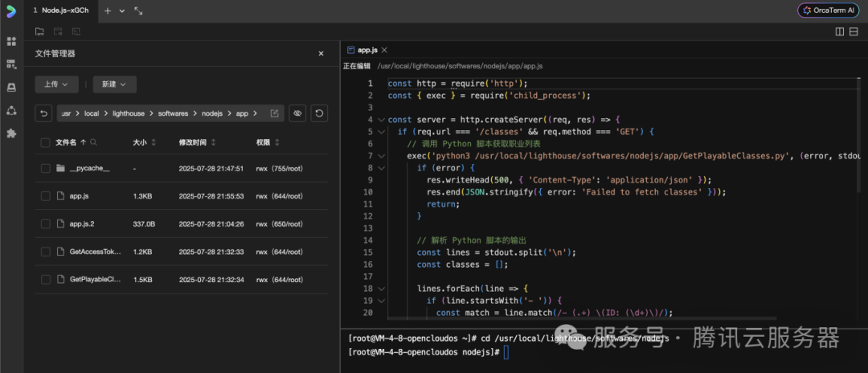The width and height of the screenshot is (868, 373).
Task: Open the 上传 upload dropdown
Action: 56,84
